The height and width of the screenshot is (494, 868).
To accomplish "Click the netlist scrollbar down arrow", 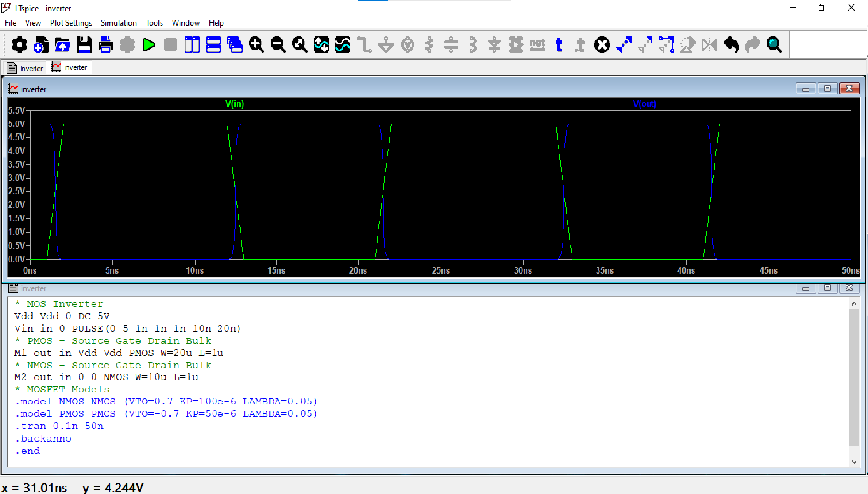I will pos(854,462).
